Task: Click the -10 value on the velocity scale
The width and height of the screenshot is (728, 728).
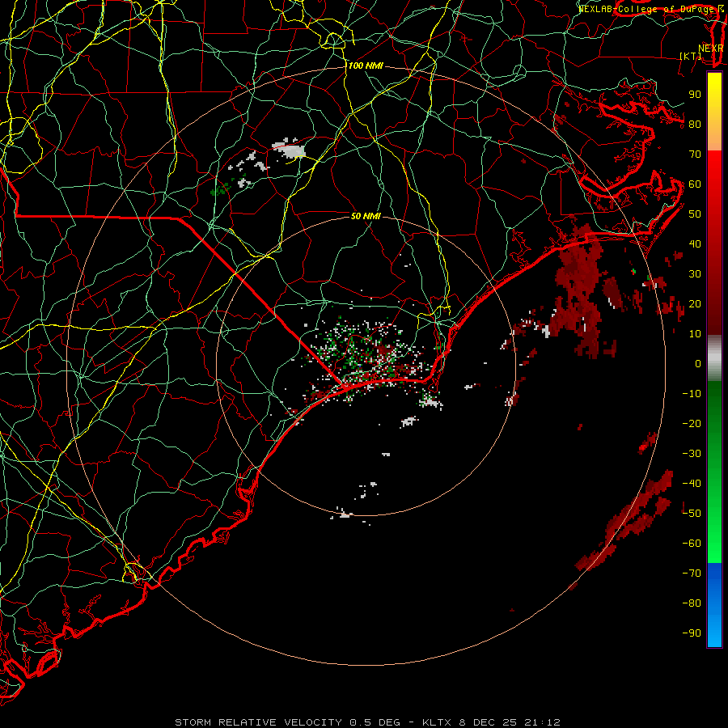Action: pos(692,394)
